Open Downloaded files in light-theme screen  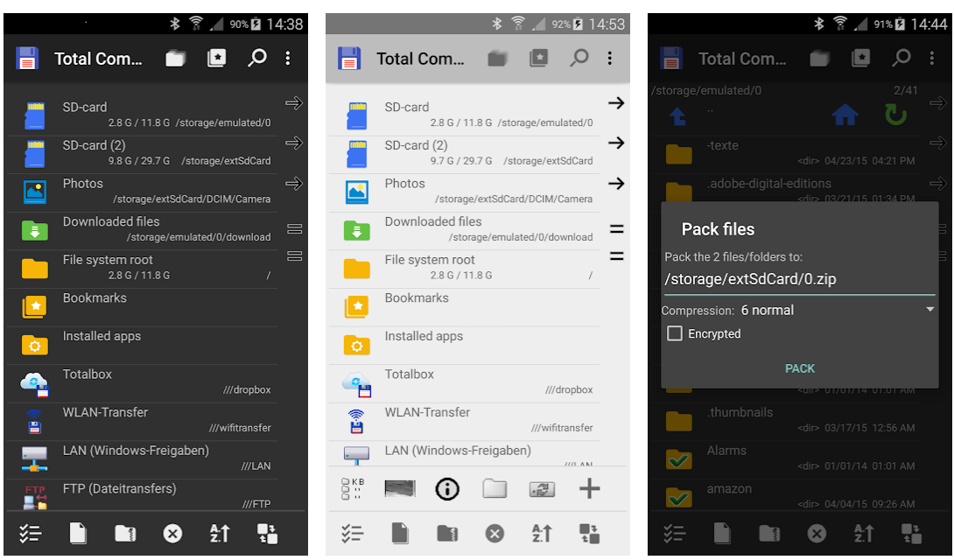[464, 230]
